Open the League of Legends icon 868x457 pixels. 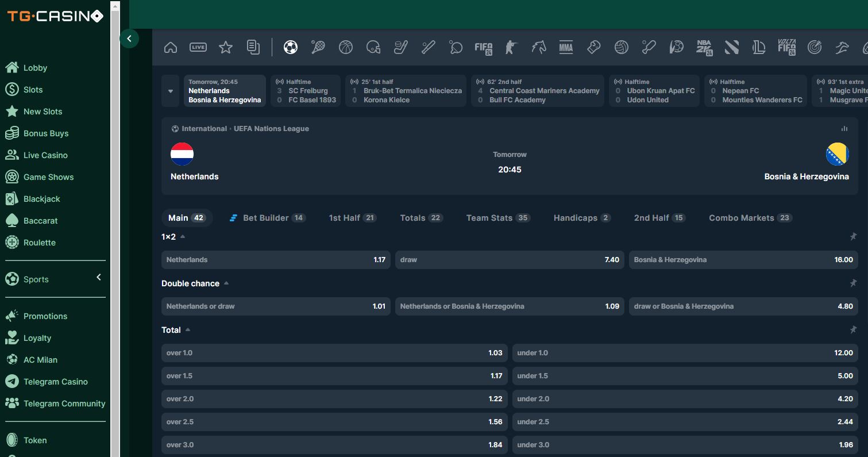point(759,47)
